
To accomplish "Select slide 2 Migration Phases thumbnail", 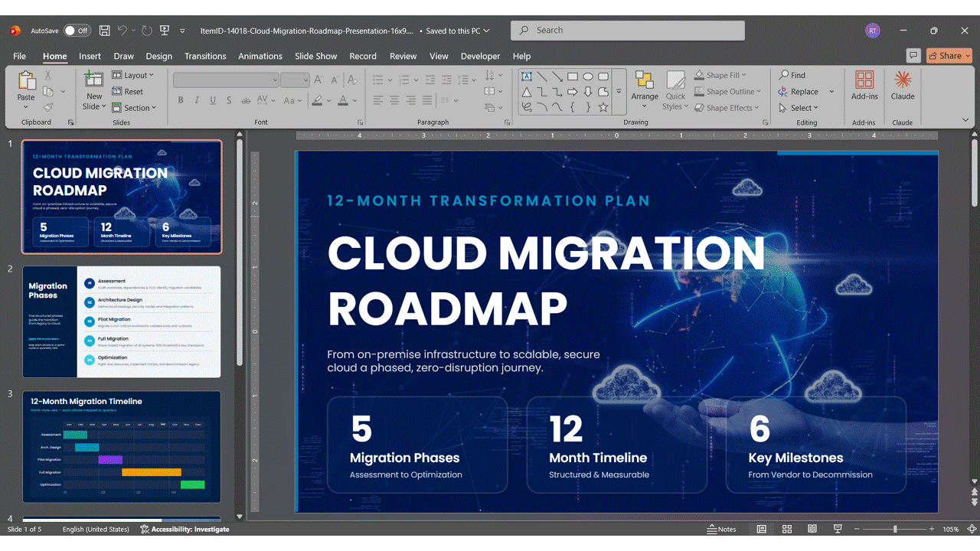I will [x=122, y=321].
